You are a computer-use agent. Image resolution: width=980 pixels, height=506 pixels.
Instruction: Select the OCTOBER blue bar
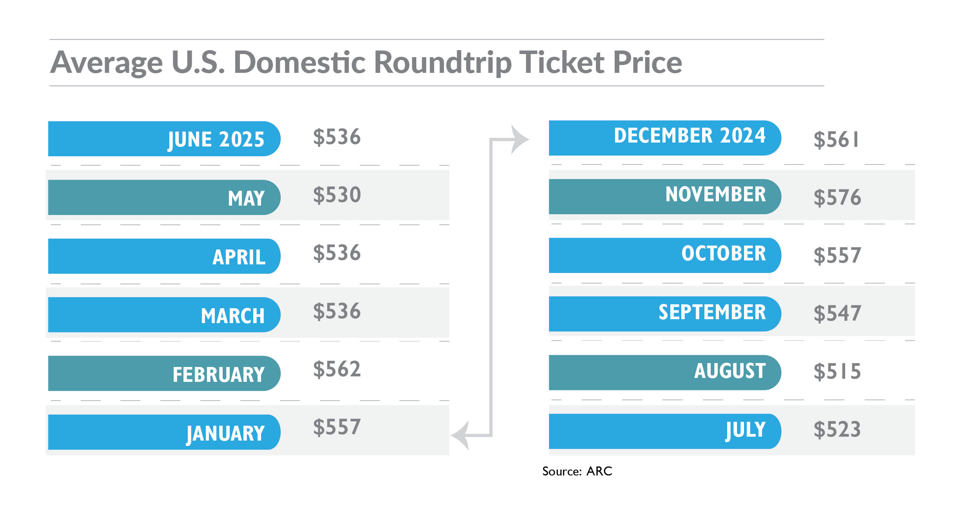coord(665,255)
